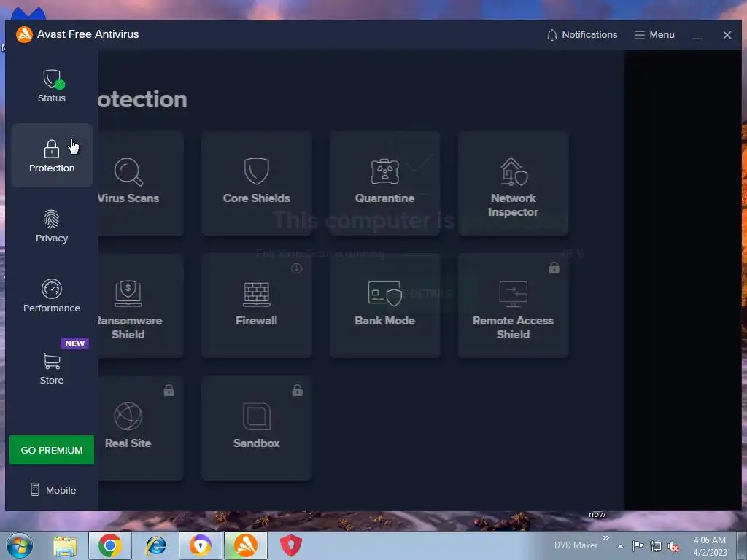The height and width of the screenshot is (560, 747).
Task: Launch Internet Explorer from the taskbar
Action: [x=156, y=545]
